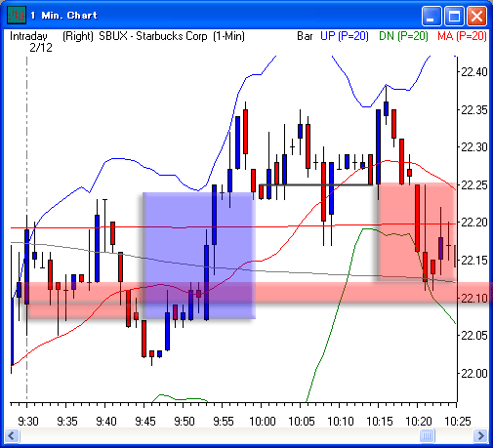Click the green DN (P=20) legend
The image size is (493, 448).
tap(403, 36)
